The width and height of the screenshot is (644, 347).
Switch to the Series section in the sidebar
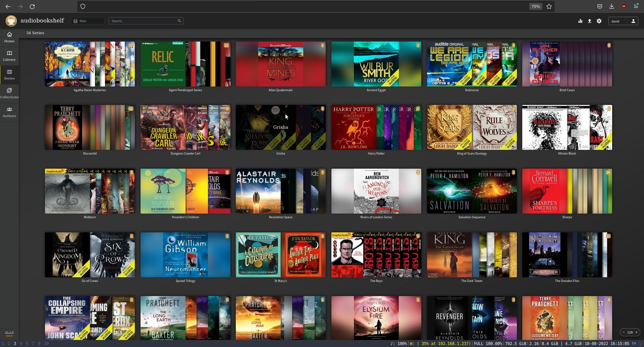pos(9,74)
